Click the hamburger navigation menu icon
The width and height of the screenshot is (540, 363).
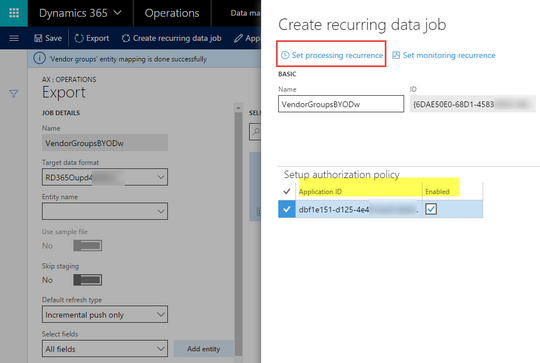click(x=14, y=38)
